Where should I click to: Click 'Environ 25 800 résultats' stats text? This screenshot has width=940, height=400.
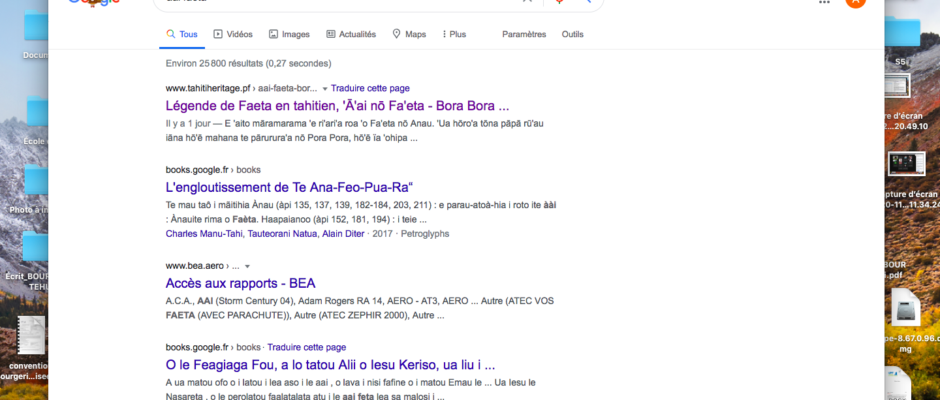(248, 63)
